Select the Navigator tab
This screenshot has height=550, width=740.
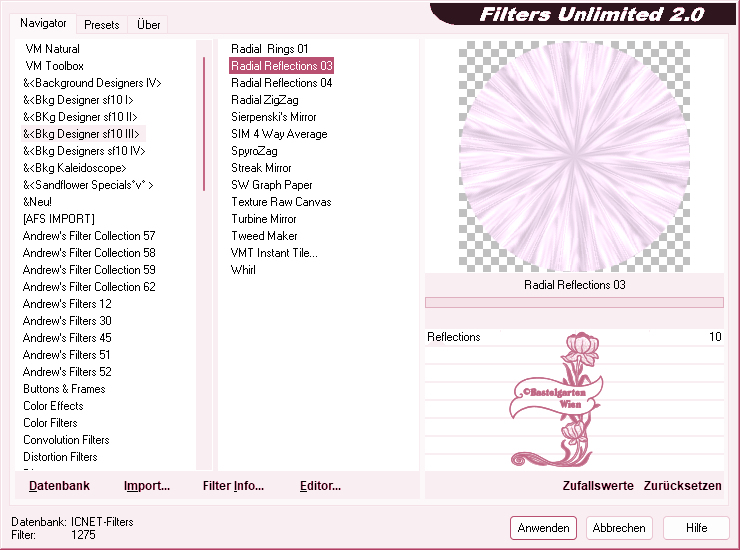[43, 23]
